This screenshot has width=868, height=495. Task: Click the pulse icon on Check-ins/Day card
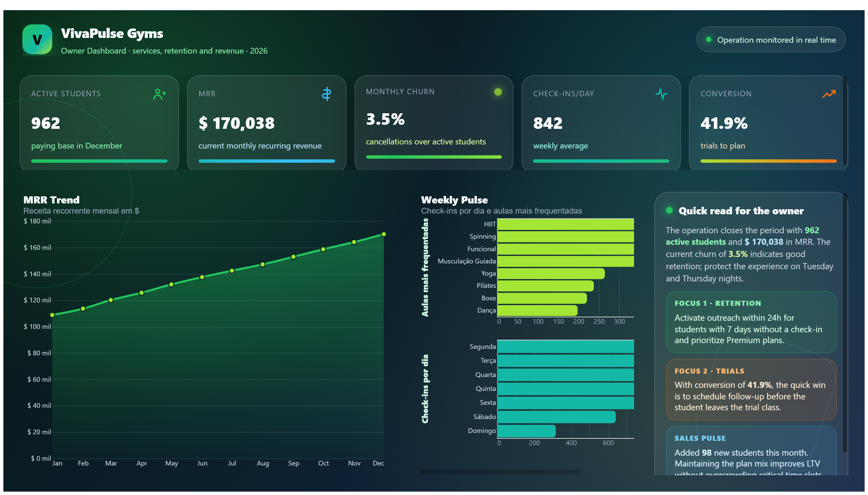pos(661,94)
